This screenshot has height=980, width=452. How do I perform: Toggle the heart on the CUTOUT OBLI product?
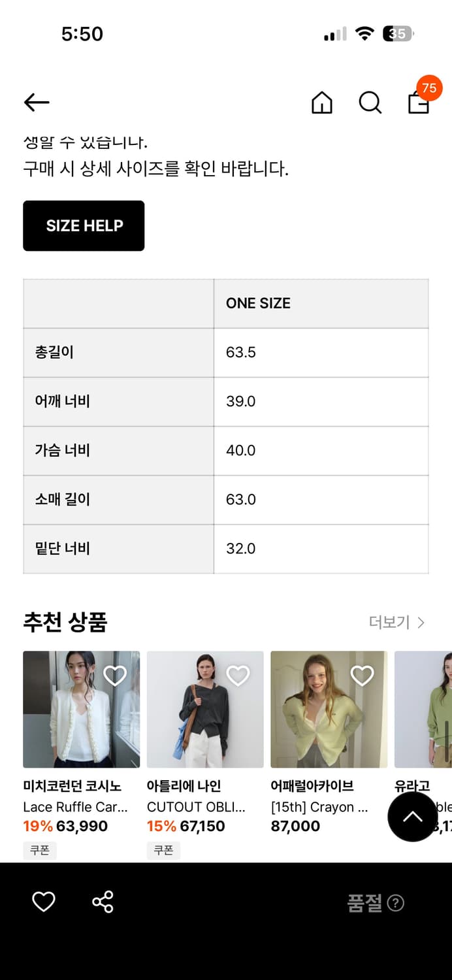(x=238, y=676)
